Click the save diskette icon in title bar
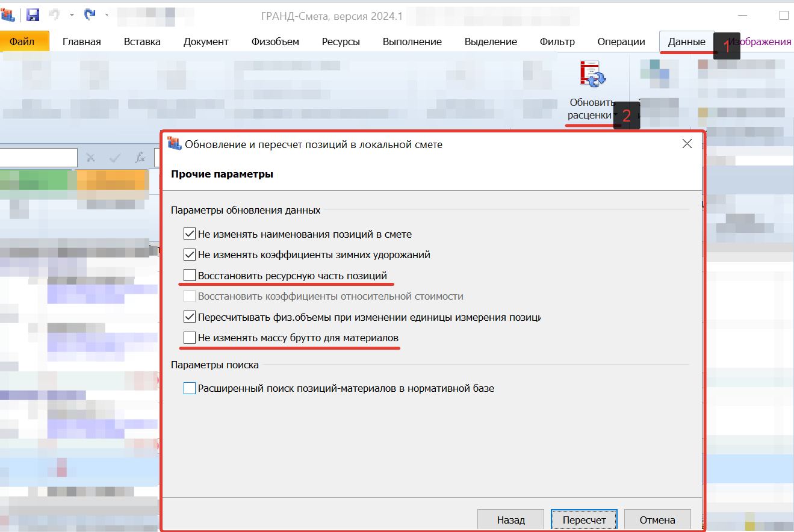Viewport: 794px width, 532px height. (x=33, y=15)
